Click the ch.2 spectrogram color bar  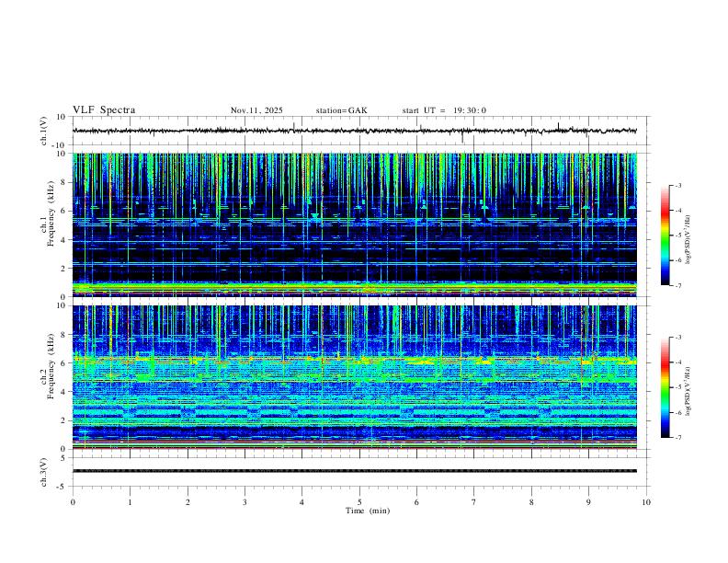[x=665, y=387]
